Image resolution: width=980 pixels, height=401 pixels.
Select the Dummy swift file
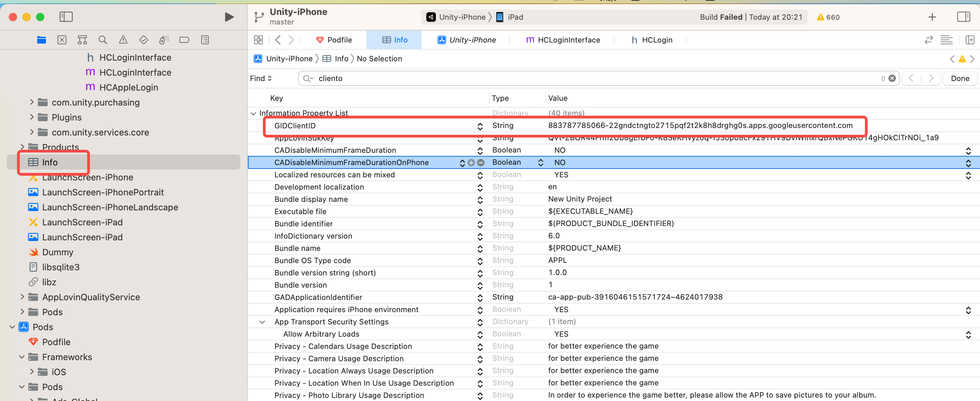pos(58,252)
